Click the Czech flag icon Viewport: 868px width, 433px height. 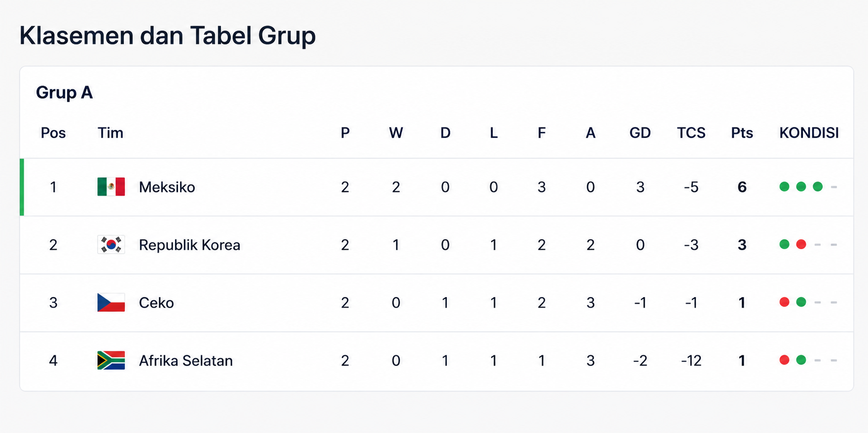[111, 303]
